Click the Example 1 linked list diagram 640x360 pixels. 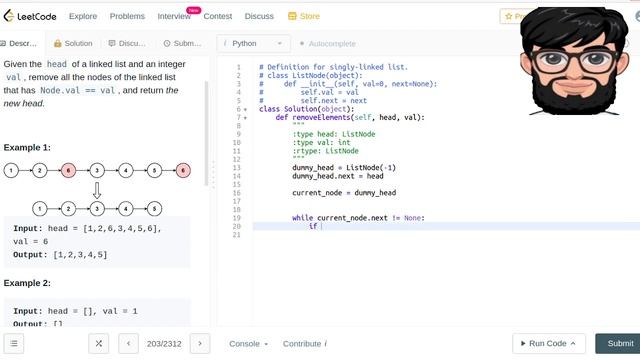(97, 189)
